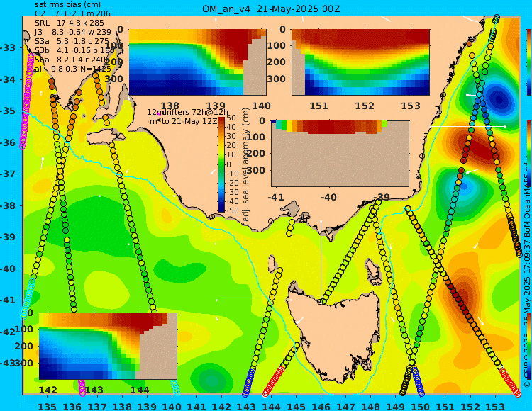532x411 pixels.
Task: Click longitude label 137 on bottom axis
Action: point(97,406)
